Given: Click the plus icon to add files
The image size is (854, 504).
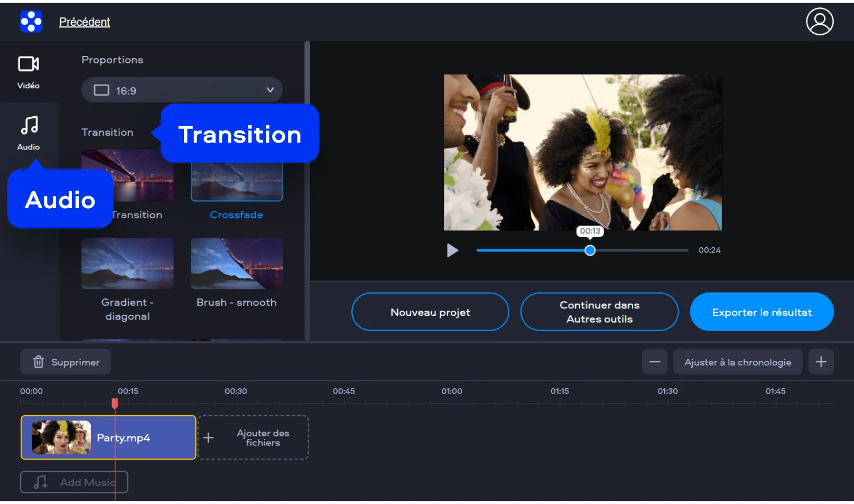Looking at the screenshot, I should pos(209,438).
